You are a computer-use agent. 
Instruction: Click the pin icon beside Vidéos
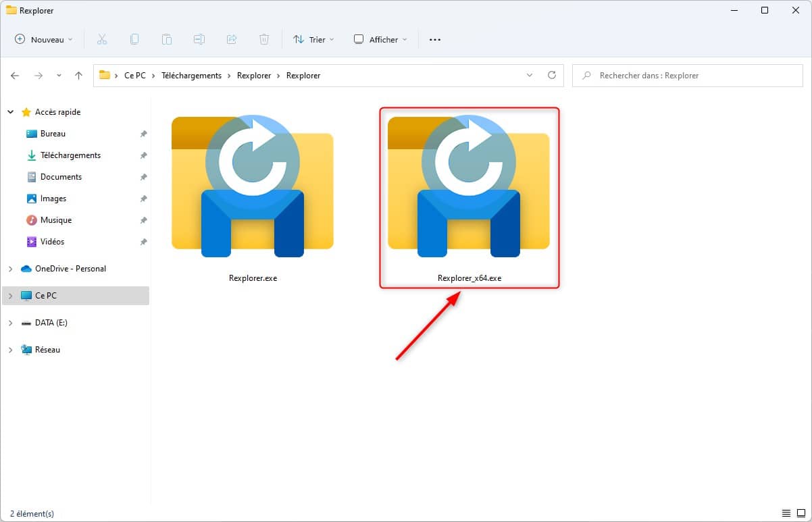coord(143,242)
